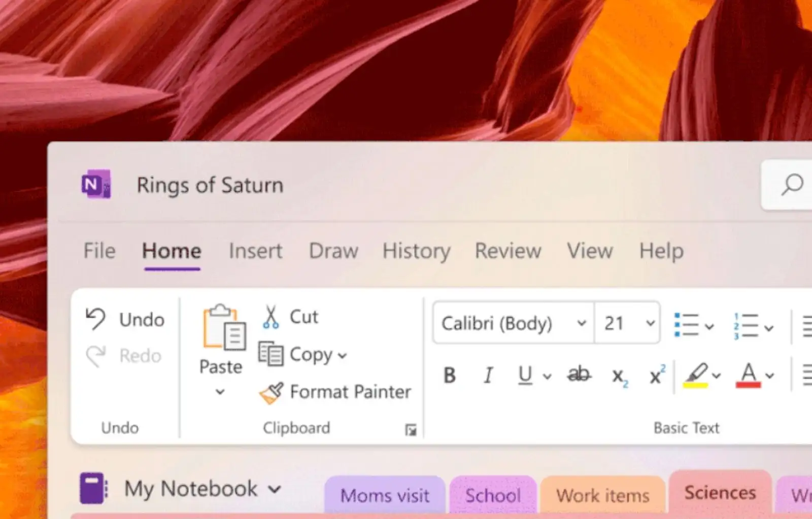Click the Cut icon

click(270, 316)
